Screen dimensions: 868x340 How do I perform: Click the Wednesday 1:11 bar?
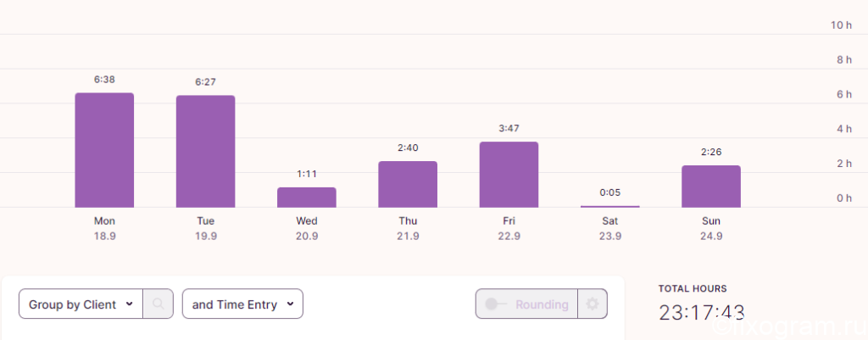pos(307,198)
